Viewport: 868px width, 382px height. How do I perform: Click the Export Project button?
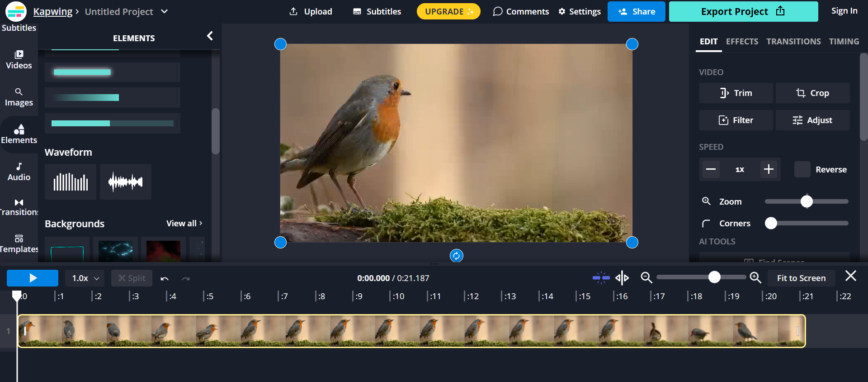(743, 11)
